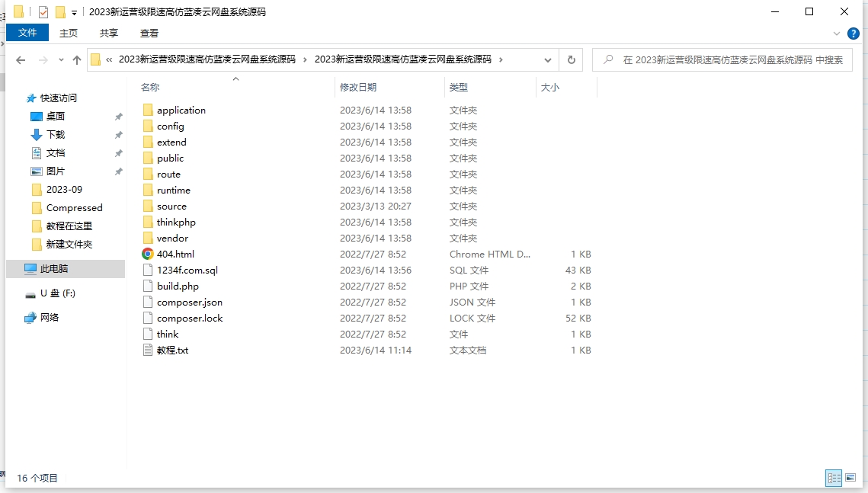The height and width of the screenshot is (493, 868).
Task: Click the back navigation arrow
Action: click(x=21, y=59)
